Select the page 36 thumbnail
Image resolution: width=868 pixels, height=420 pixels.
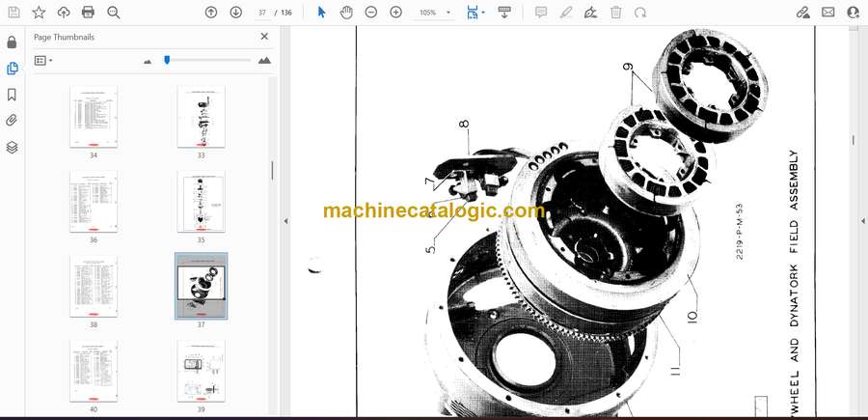tap(94, 201)
